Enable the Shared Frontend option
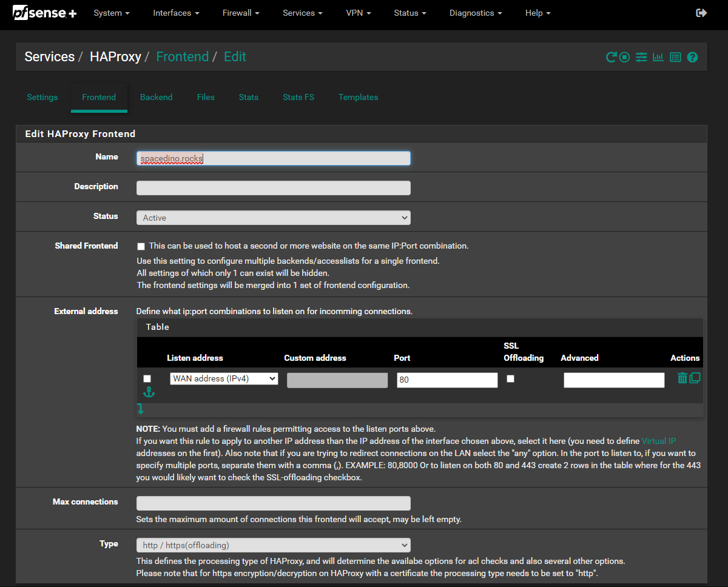Screen dimensions: 728x587 (x=141, y=246)
